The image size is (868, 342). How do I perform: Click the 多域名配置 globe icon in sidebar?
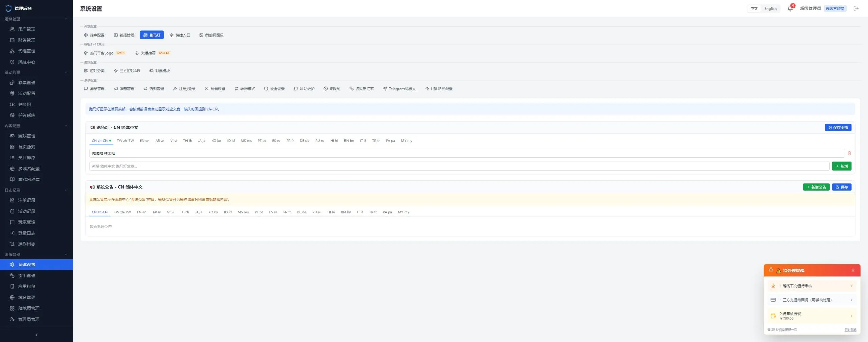(x=12, y=169)
